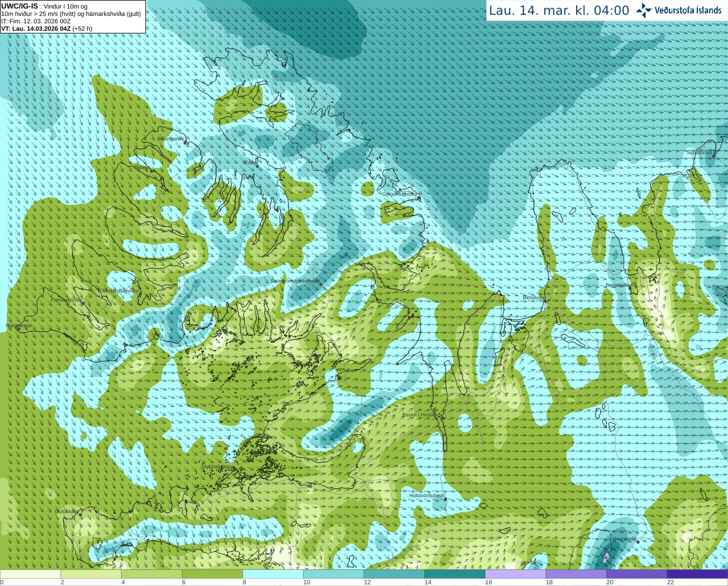Click the Gjögurflugvöllur station label
The image size is (728, 586).
pyautogui.click(x=400, y=194)
